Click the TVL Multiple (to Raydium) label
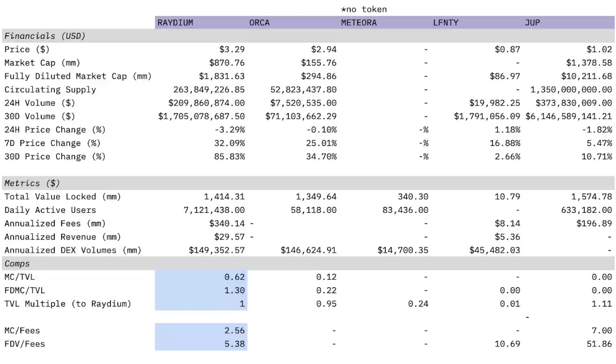Viewport: 616px width, 364px height. pyautogui.click(x=68, y=304)
